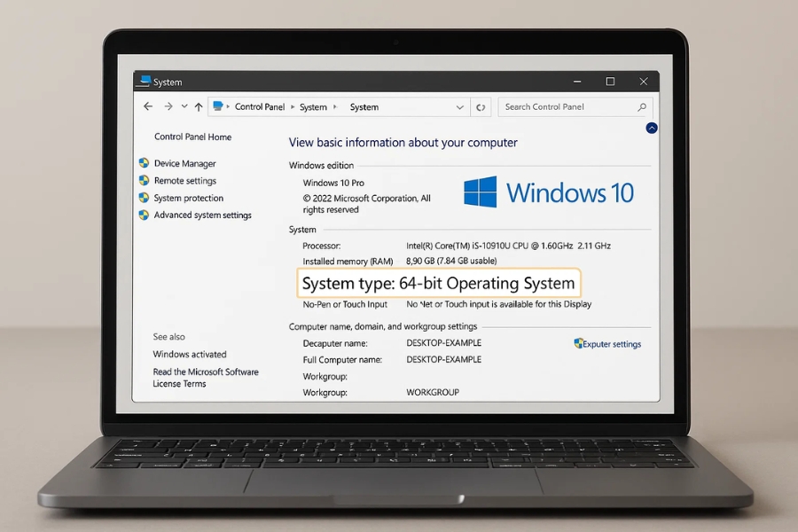This screenshot has height=532, width=798.
Task: Open the recent locations chevron beside the Forward arrow
Action: pyautogui.click(x=184, y=106)
